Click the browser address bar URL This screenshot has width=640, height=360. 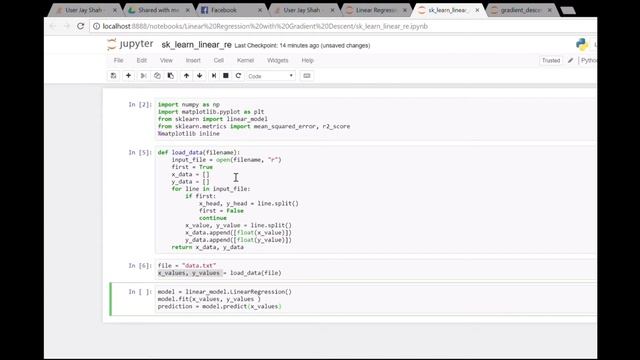265,26
